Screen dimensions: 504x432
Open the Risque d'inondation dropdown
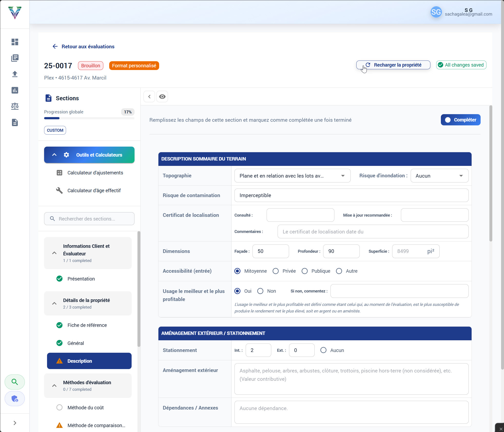pos(439,176)
